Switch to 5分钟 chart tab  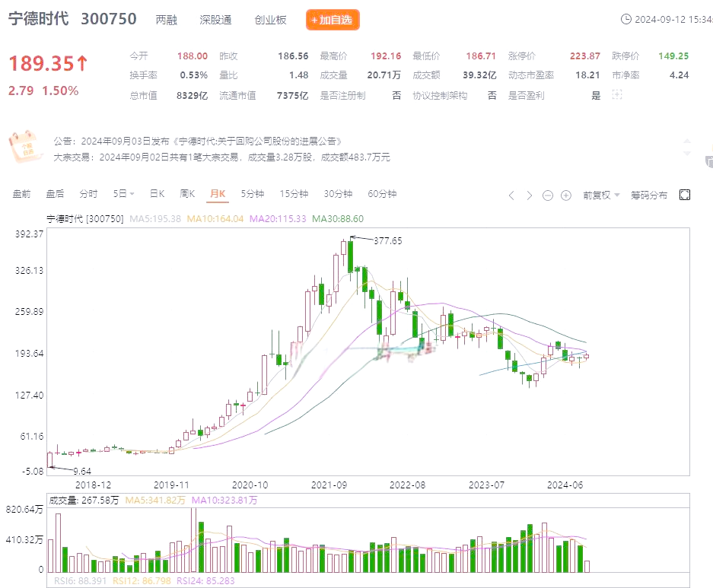(x=253, y=194)
